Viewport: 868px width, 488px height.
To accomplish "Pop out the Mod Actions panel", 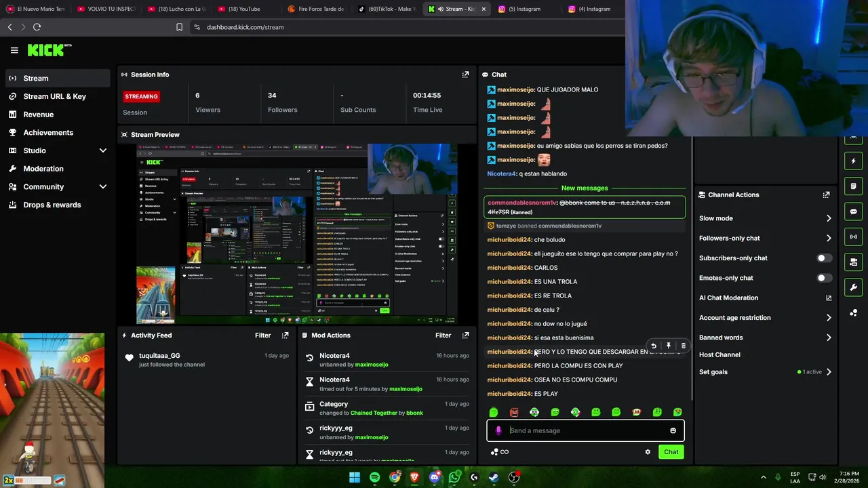I will (465, 335).
